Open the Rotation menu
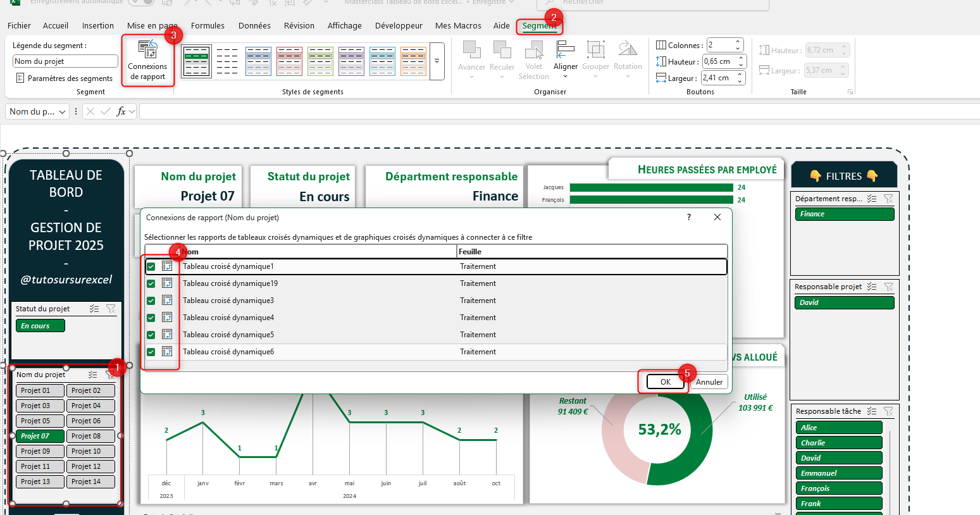Screen dimensions: 980x515 coord(628,61)
